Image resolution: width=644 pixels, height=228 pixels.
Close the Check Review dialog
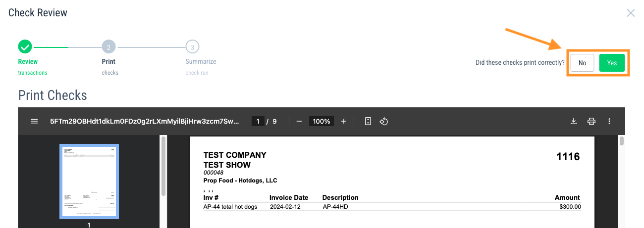tap(631, 13)
